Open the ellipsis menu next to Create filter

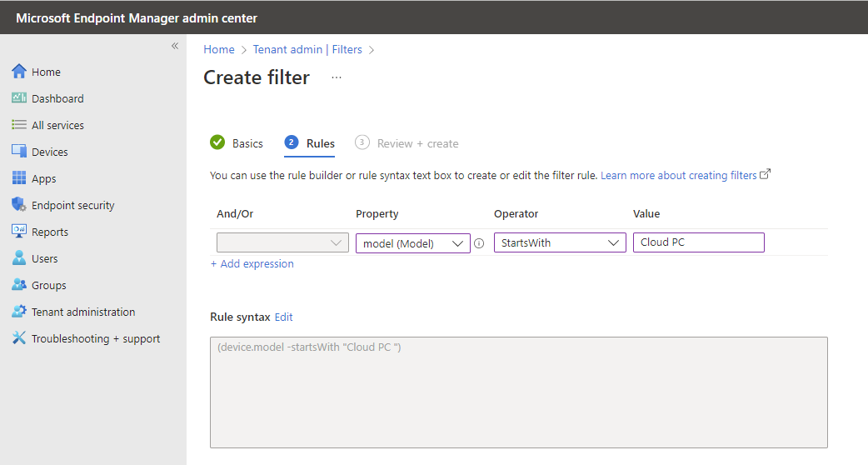tap(336, 77)
